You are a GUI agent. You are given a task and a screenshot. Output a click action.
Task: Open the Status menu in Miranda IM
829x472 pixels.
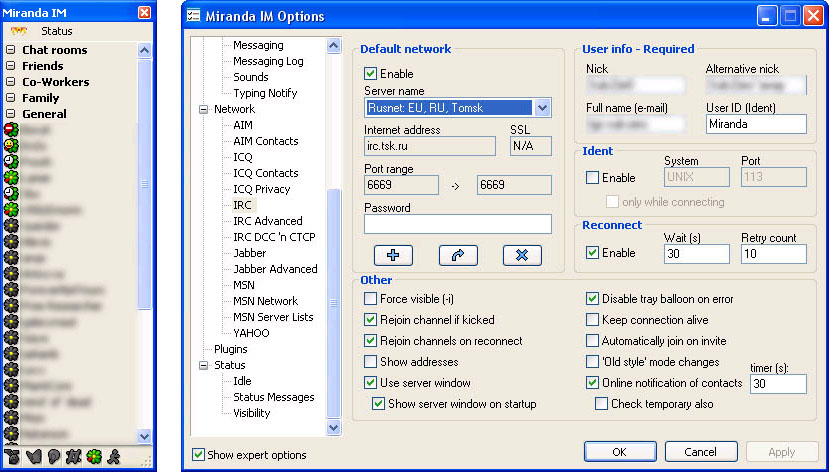pyautogui.click(x=57, y=31)
